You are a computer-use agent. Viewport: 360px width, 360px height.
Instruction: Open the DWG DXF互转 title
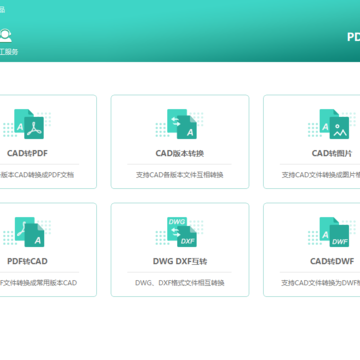(180, 261)
